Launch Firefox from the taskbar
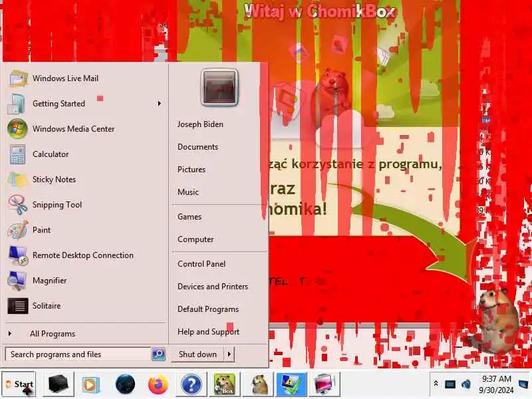This screenshot has height=399, width=532. tap(158, 384)
